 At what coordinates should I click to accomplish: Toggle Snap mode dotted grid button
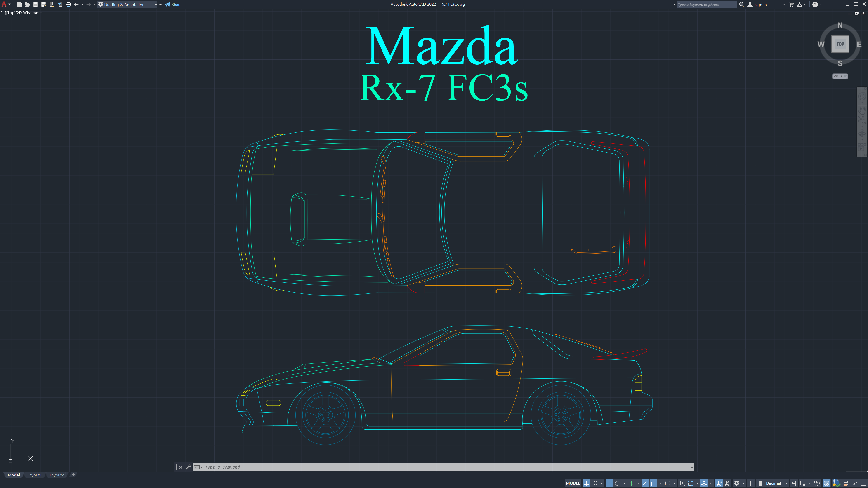click(x=595, y=483)
